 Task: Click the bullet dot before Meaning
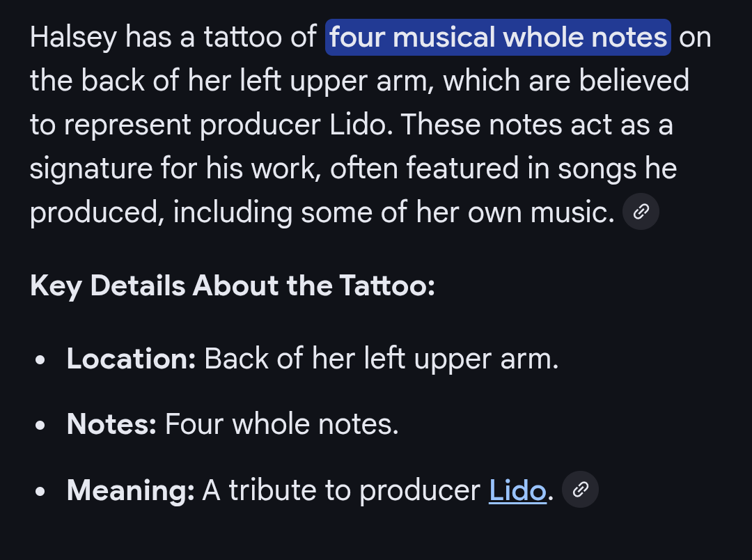click(40, 492)
